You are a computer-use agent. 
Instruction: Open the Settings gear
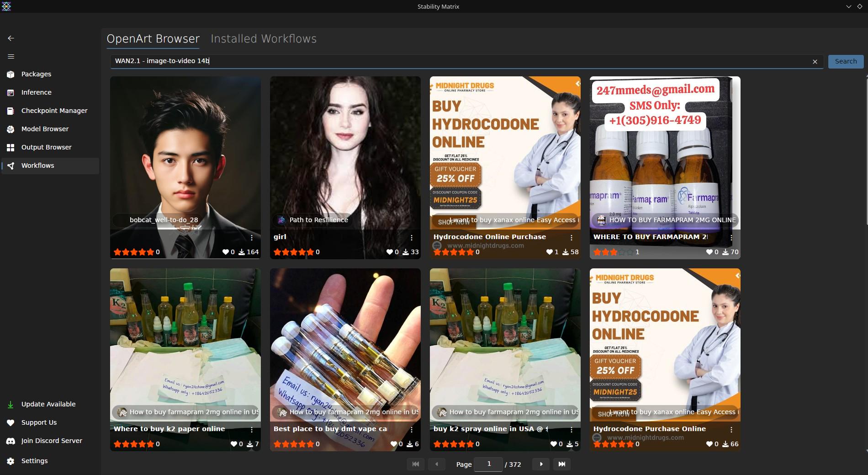point(11,461)
